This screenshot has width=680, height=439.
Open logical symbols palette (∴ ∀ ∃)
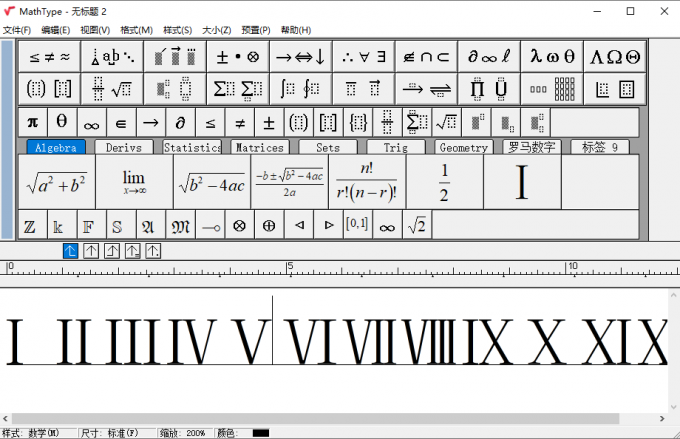(x=363, y=56)
